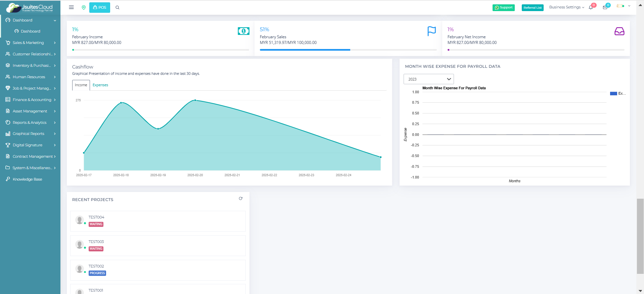Image resolution: width=644 pixels, height=294 pixels.
Task: Click the February Sales flag icon
Action: point(431,31)
